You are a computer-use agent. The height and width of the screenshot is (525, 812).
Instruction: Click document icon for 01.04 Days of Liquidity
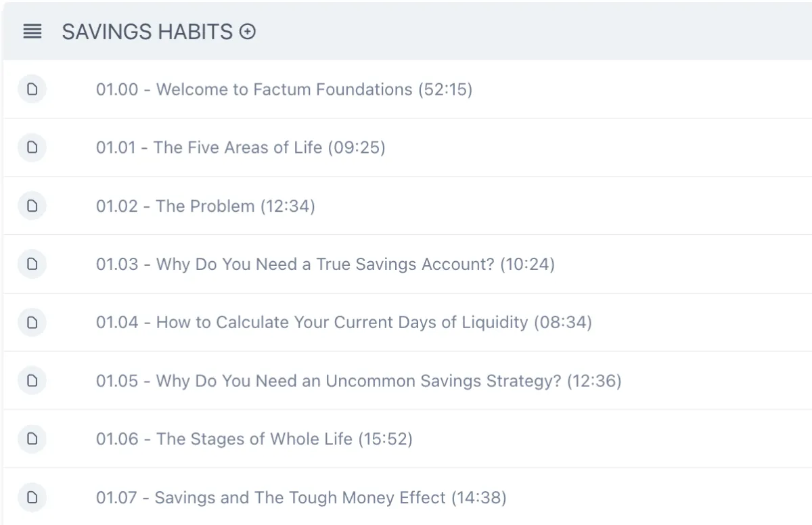(32, 322)
